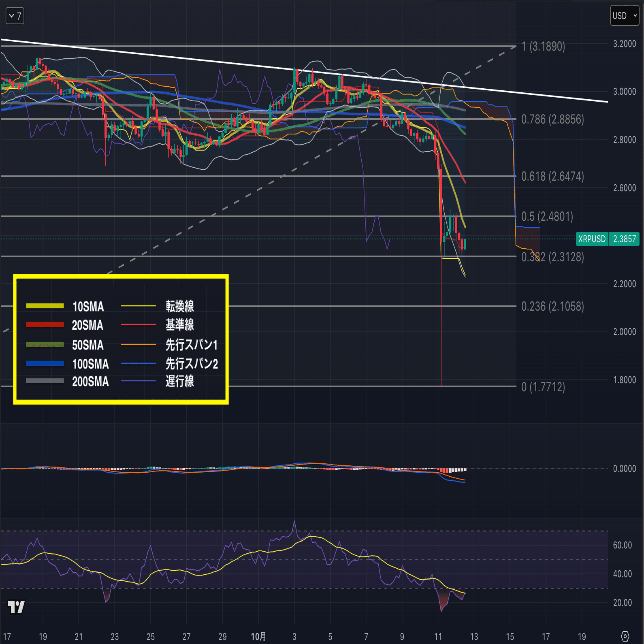Click the 40.00 RSI scale value
This screenshot has width=644, height=644.
[623, 574]
